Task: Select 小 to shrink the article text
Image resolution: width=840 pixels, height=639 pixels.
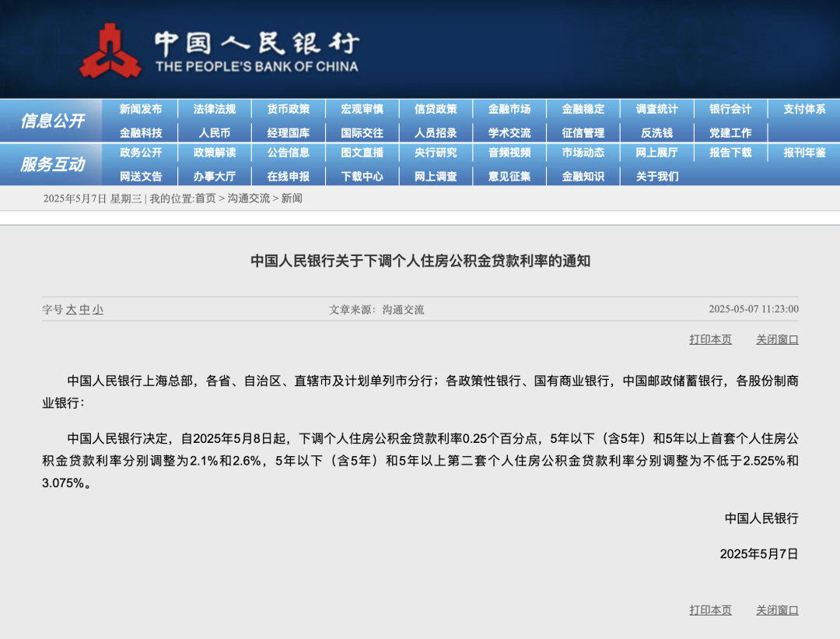Action: click(x=99, y=309)
